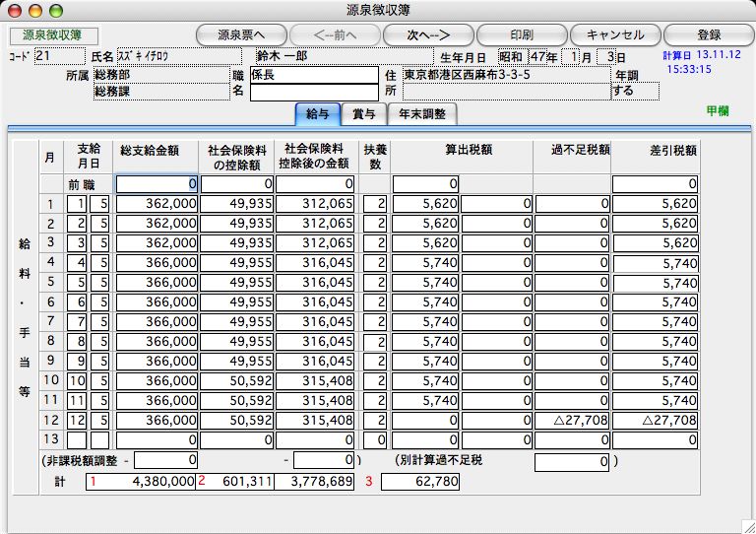
Task: Click month 12 過不足税額 cell △27,708
Action: point(572,420)
